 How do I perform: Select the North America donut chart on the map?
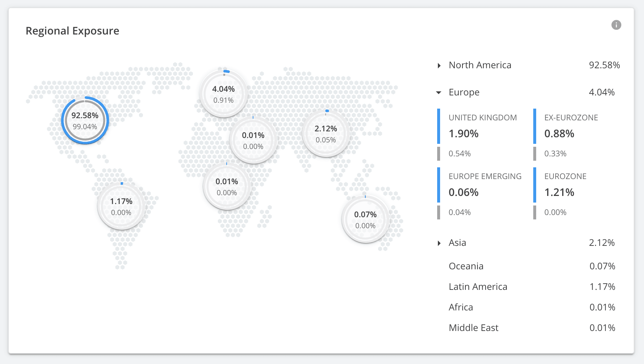click(85, 120)
